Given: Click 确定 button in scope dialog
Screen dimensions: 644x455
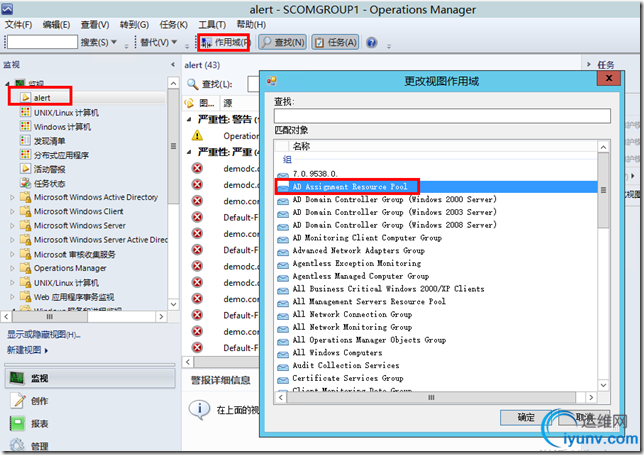Looking at the screenshot, I should pos(526,418).
